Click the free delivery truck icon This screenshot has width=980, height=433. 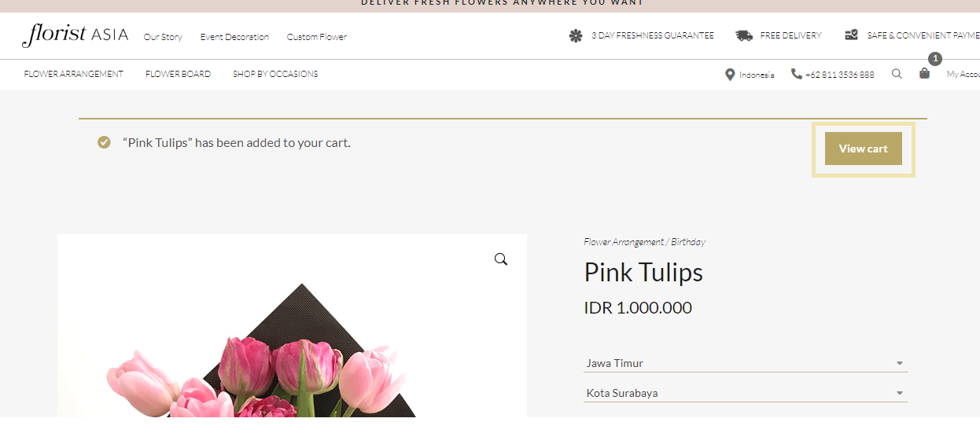[x=744, y=35]
